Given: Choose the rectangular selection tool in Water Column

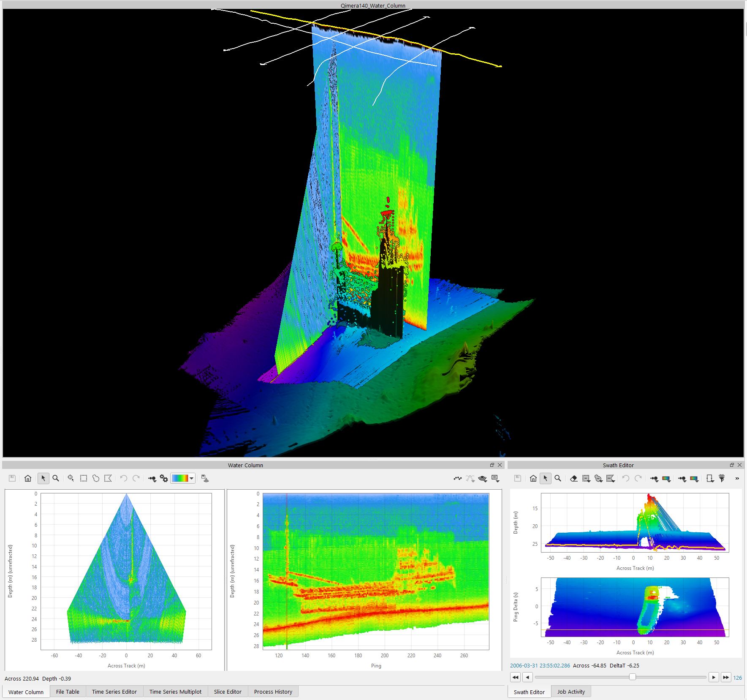Looking at the screenshot, I should tap(84, 478).
